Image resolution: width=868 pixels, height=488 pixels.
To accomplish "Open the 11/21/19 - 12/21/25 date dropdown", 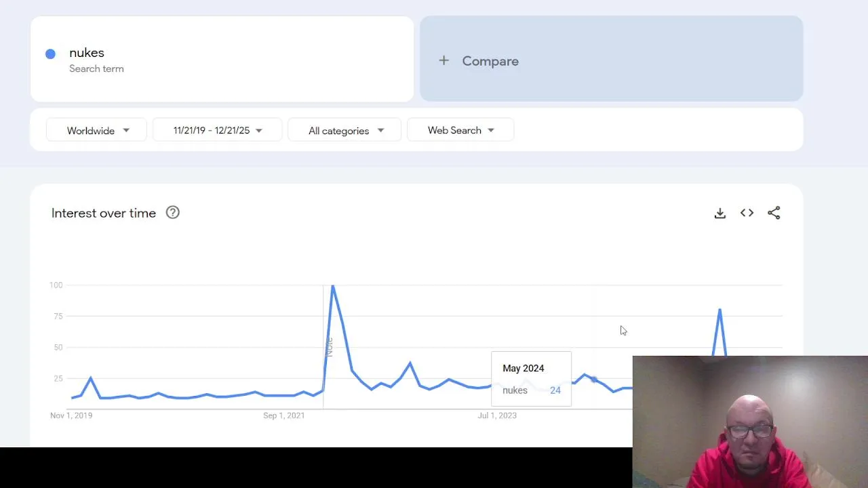I will tap(217, 130).
